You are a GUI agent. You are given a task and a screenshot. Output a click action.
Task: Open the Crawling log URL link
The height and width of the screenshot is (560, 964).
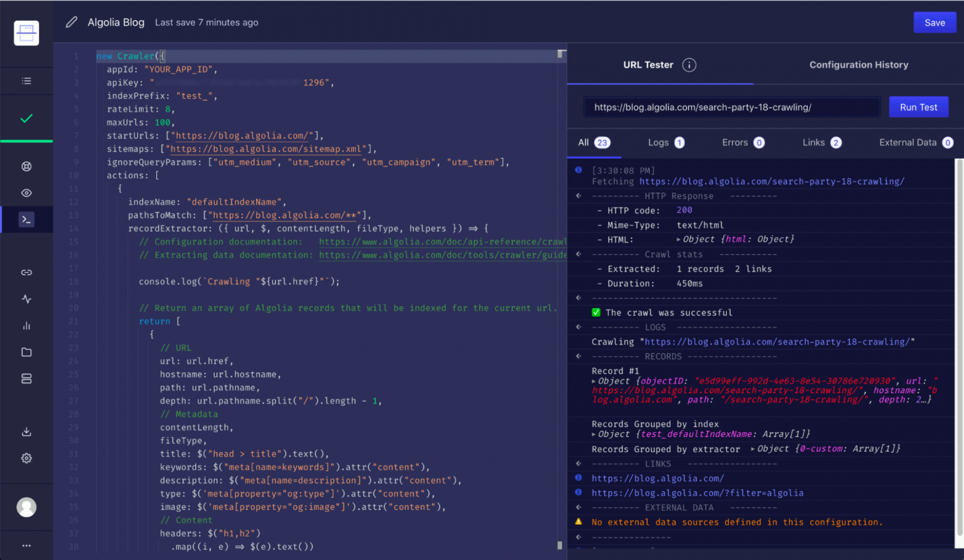click(777, 342)
